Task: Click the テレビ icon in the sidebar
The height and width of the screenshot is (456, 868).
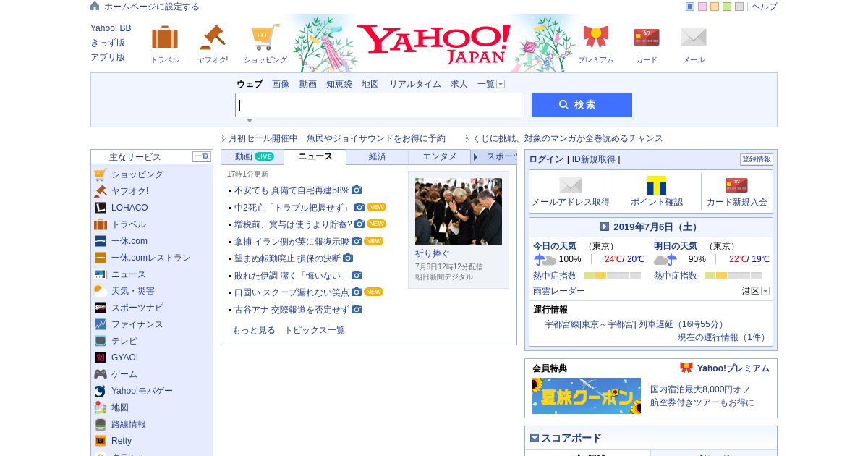Action: pyautogui.click(x=101, y=341)
